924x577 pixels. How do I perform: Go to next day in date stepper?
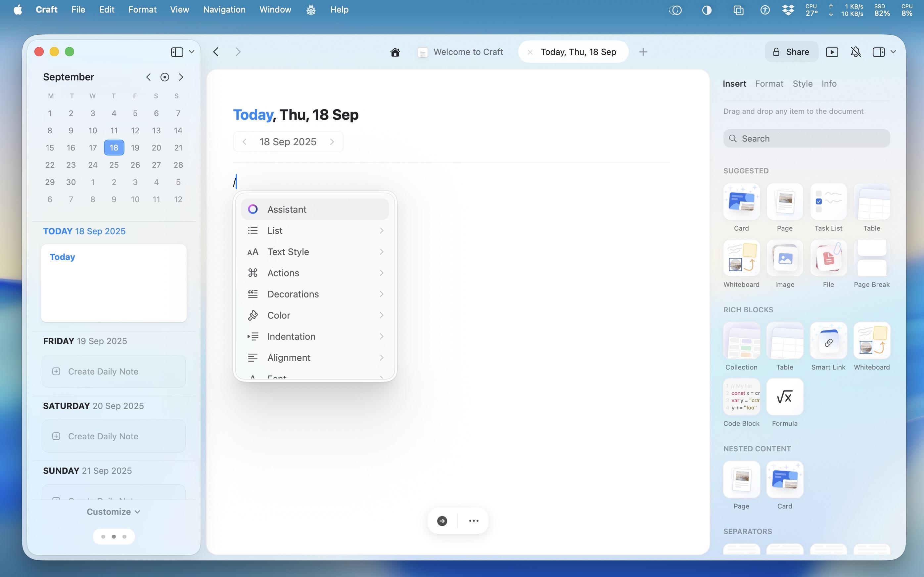coord(332,142)
